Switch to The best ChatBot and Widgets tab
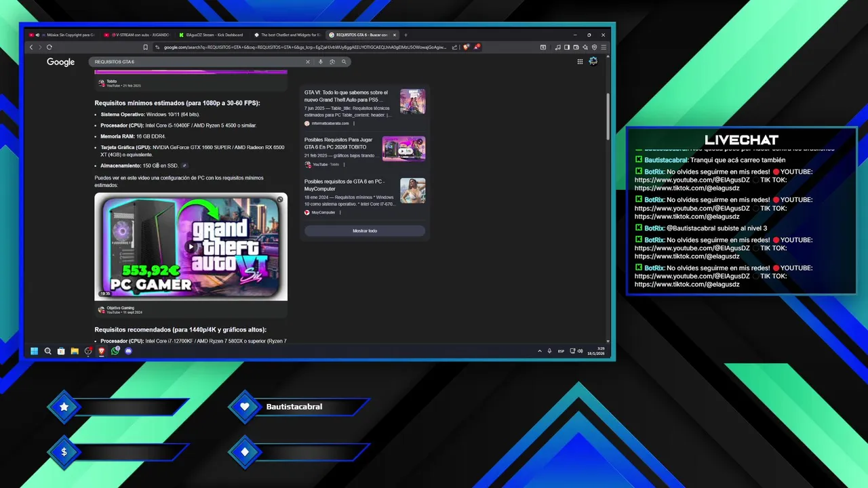Screen dimensions: 868x488 (286, 35)
